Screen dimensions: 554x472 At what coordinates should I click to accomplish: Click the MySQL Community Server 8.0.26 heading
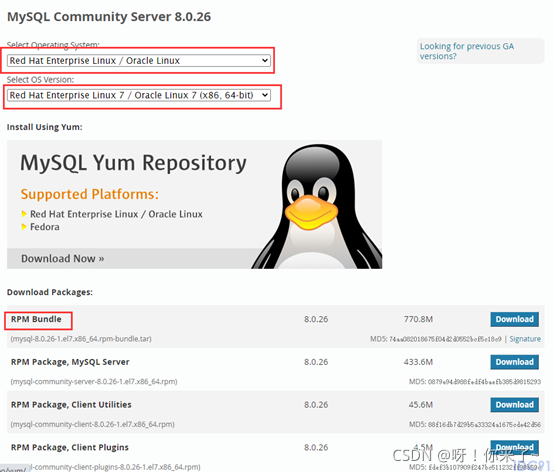(109, 17)
